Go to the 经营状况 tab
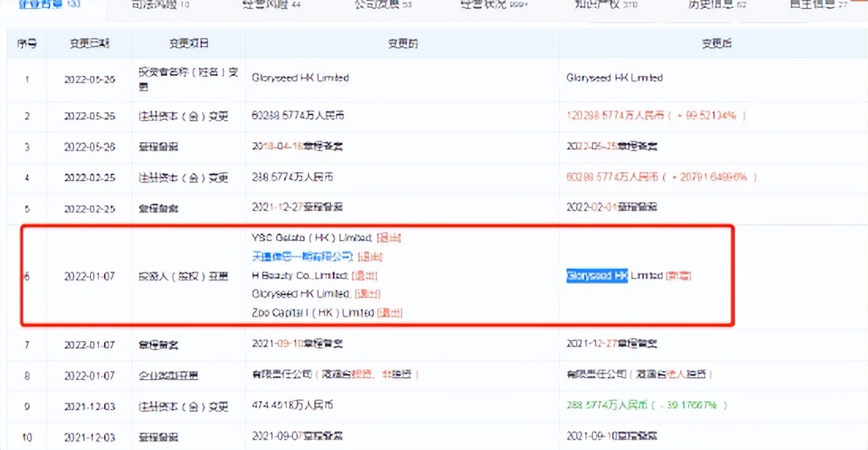 click(494, 5)
